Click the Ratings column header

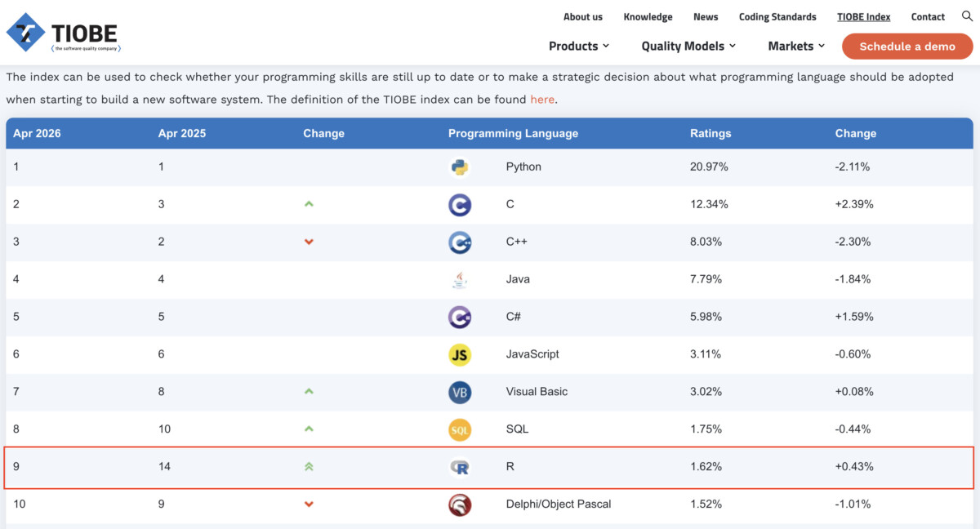710,133
